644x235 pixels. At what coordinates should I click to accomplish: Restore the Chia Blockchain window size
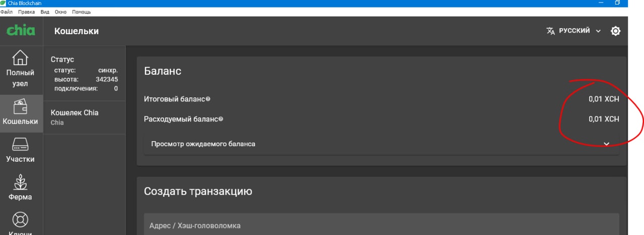coord(617,3)
